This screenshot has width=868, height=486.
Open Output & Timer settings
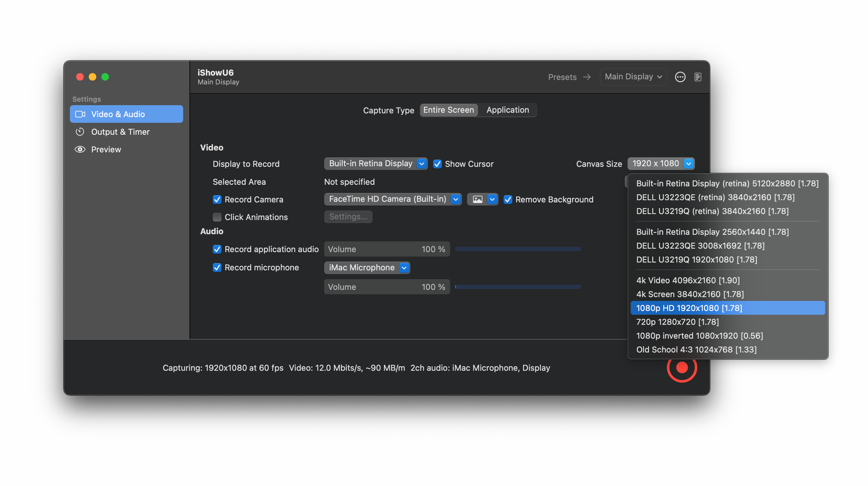pos(126,131)
